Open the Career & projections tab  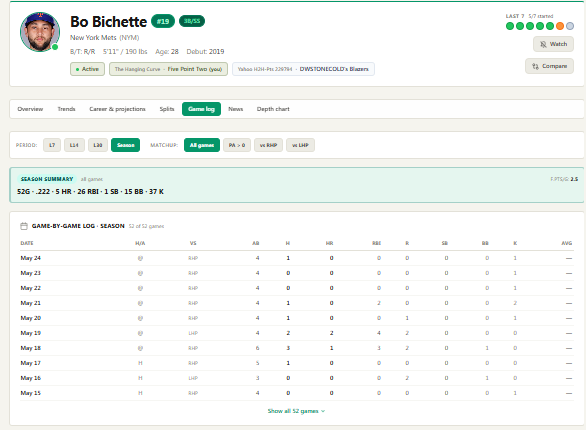pyautogui.click(x=117, y=109)
